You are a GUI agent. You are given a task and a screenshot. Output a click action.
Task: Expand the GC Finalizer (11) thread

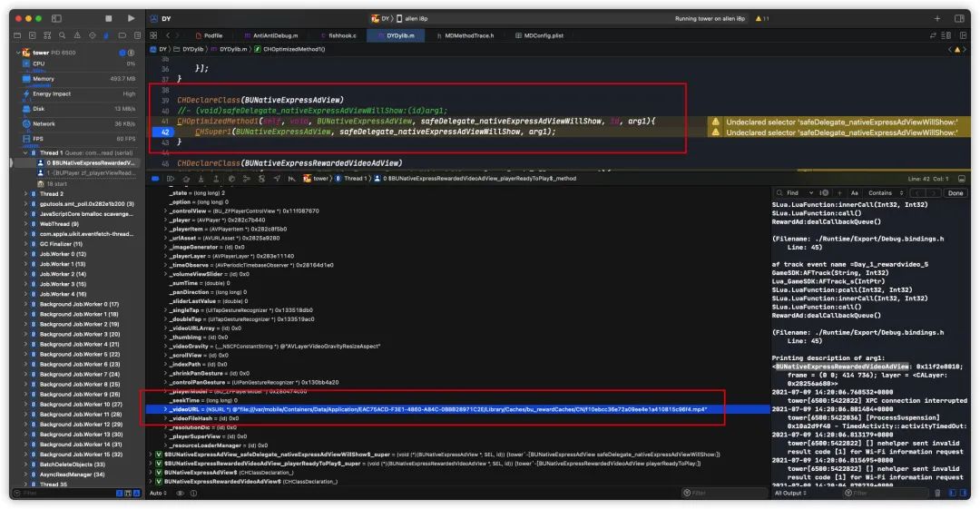point(25,244)
